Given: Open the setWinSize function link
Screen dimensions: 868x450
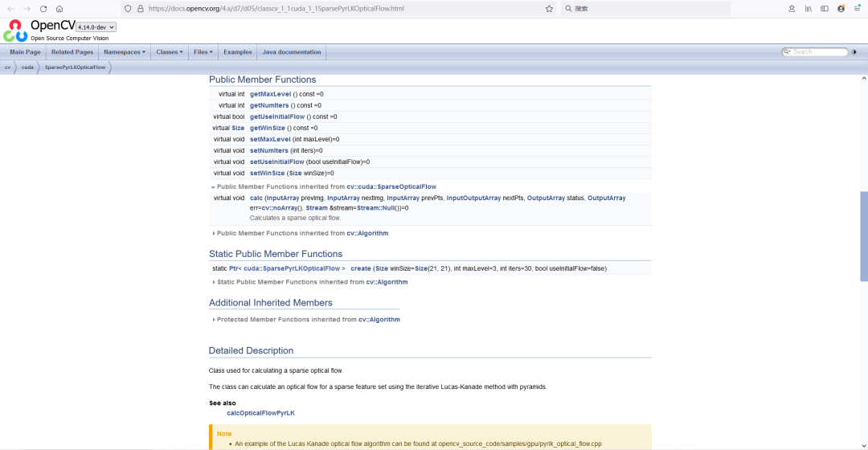Looking at the screenshot, I should click(267, 174).
